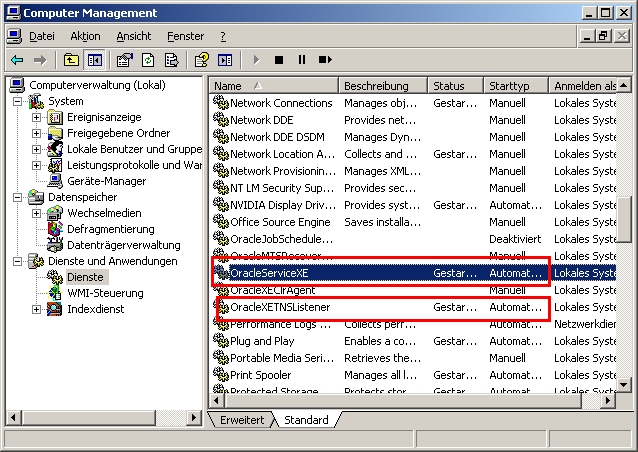Screen dimensions: 638x452
Task: Select the OracleXETNSListener service
Action: 414,307
